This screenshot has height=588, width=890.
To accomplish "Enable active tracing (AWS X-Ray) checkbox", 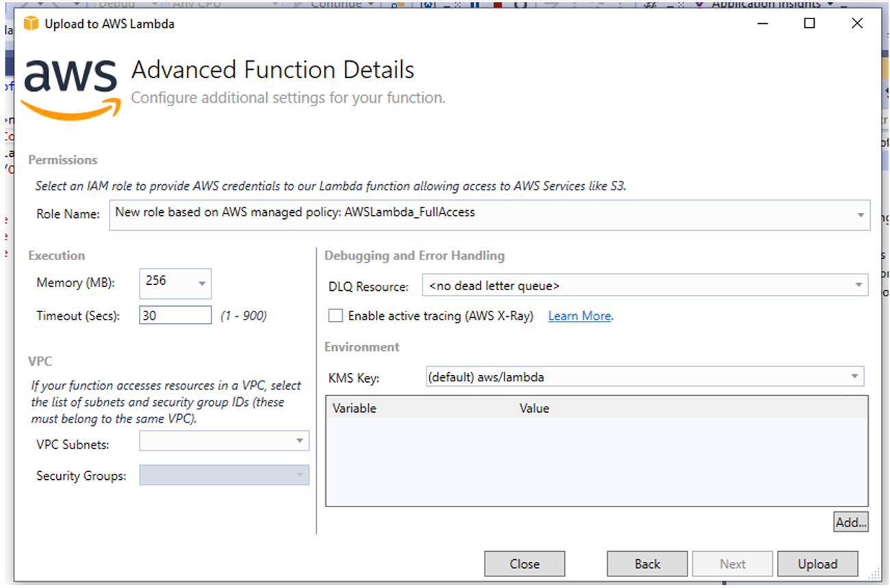I will coord(335,316).
